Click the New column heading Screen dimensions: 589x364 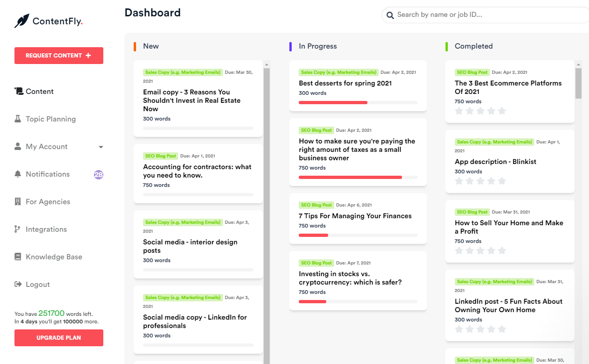tap(151, 46)
